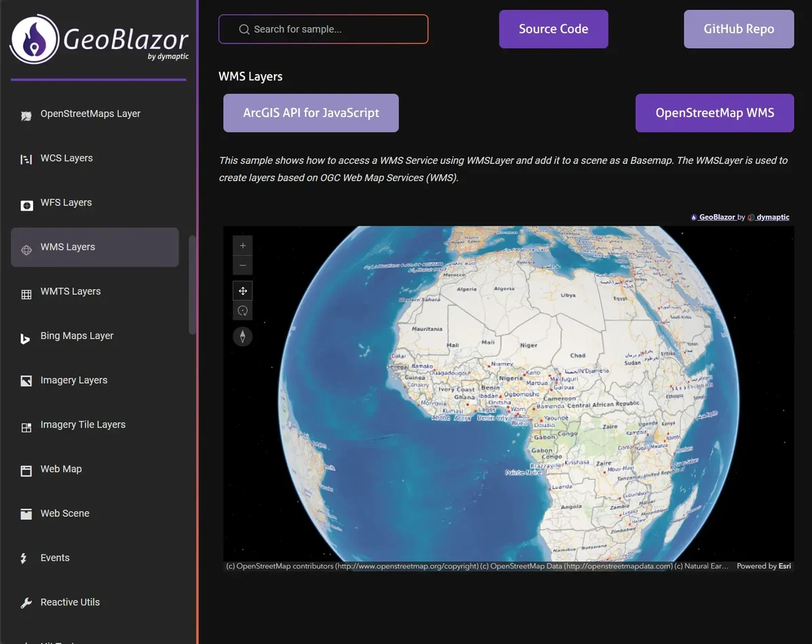The height and width of the screenshot is (644, 812).
Task: Zoom in on the globe view
Action: click(x=242, y=245)
